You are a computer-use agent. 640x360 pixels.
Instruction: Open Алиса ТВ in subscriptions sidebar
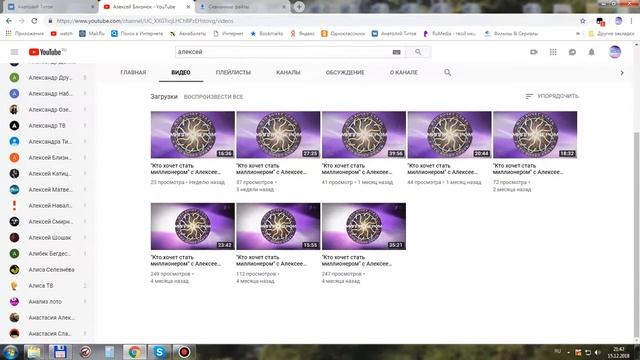point(41,286)
